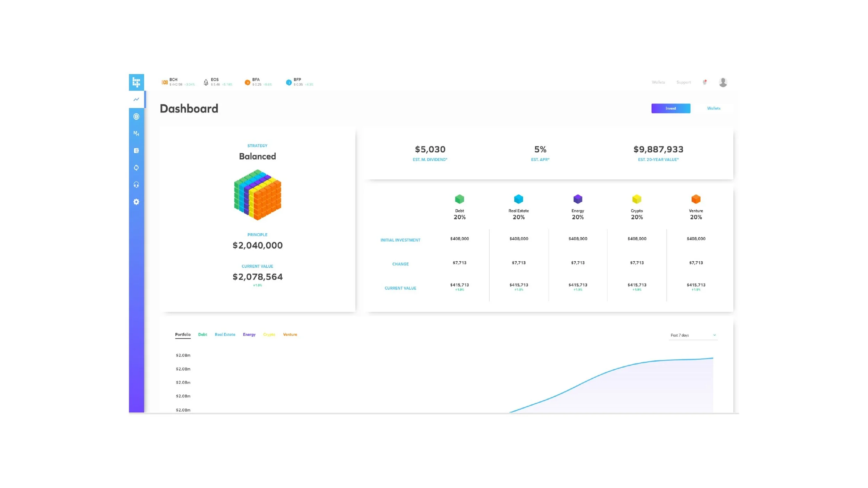Click the coin icon in sidebar

pyautogui.click(x=136, y=117)
